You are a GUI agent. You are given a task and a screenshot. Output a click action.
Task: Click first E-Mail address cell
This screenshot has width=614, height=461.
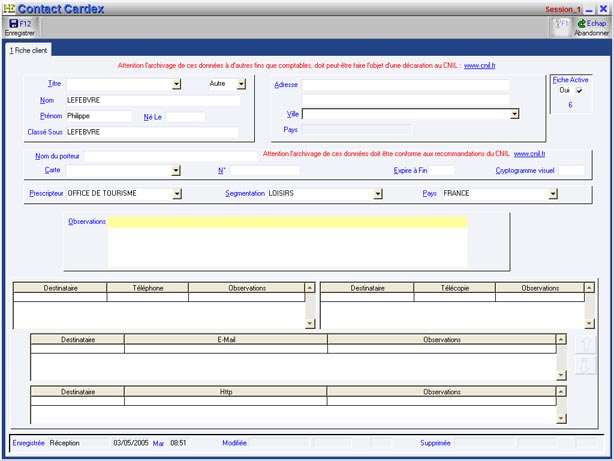226,349
